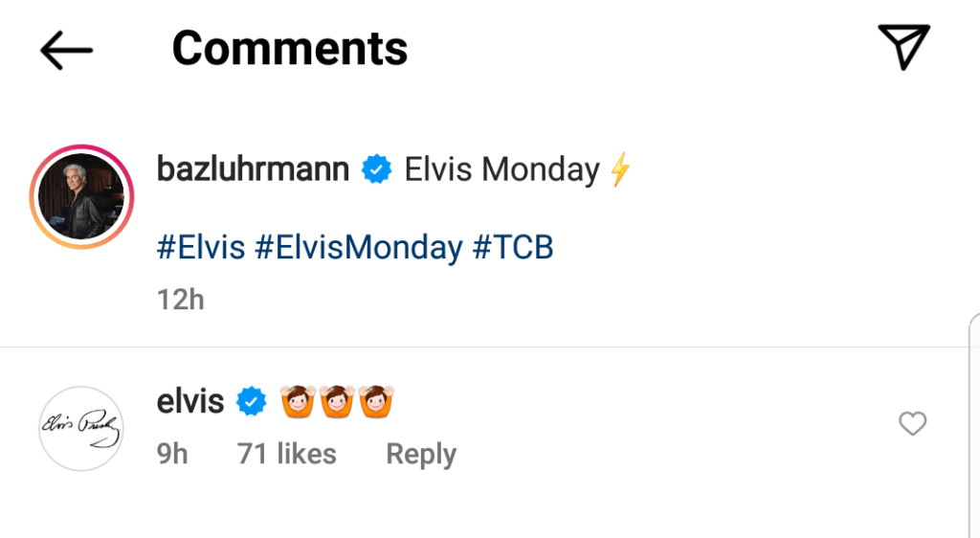Click the verified badge beside bazluhrmann
980x538 pixels.
coord(377,171)
